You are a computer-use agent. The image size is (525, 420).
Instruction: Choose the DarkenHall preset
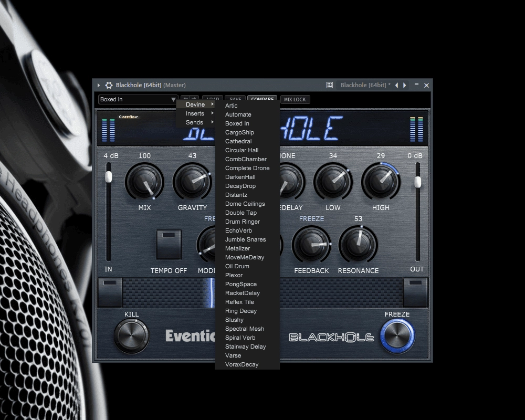pos(247,177)
